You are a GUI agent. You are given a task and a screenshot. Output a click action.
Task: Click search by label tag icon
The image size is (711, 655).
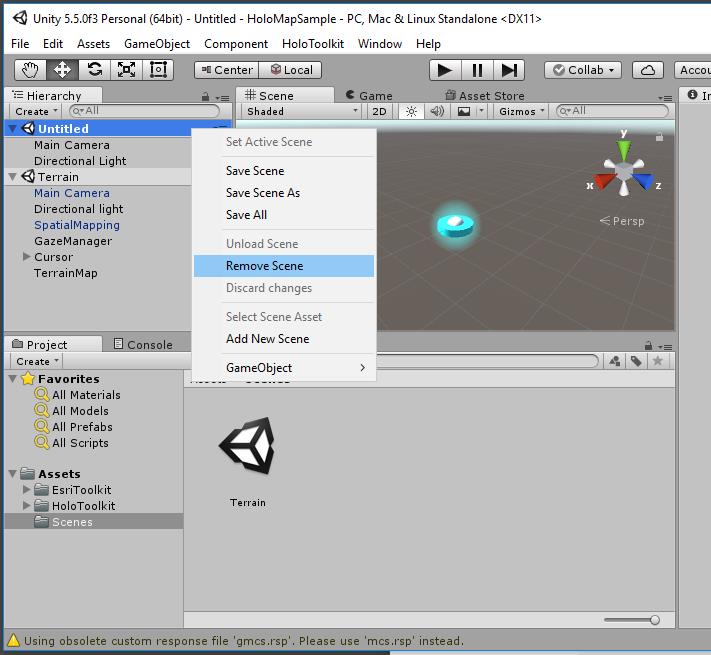[636, 361]
